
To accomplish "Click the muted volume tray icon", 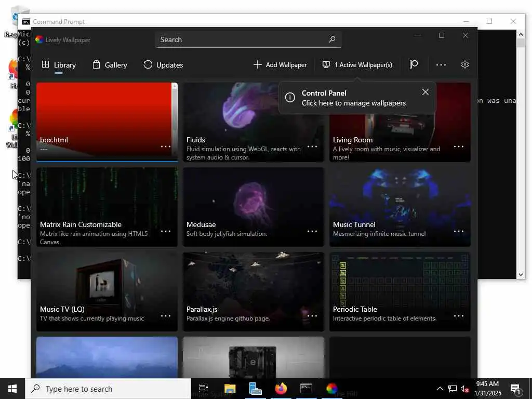I will [x=464, y=389].
